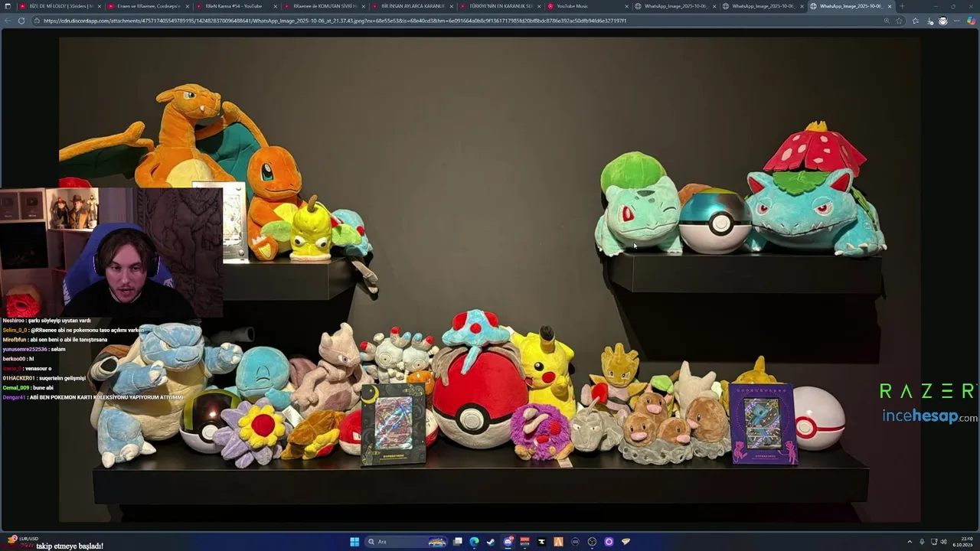The width and height of the screenshot is (980, 551).
Task: Open the Copilot sidebar icon
Action: 972,21
